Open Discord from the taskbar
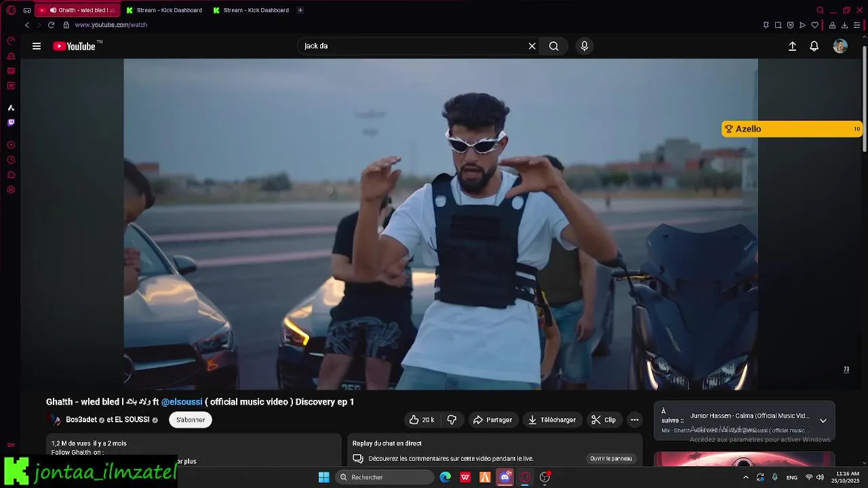Viewport: 868px width, 488px height. pos(505,477)
